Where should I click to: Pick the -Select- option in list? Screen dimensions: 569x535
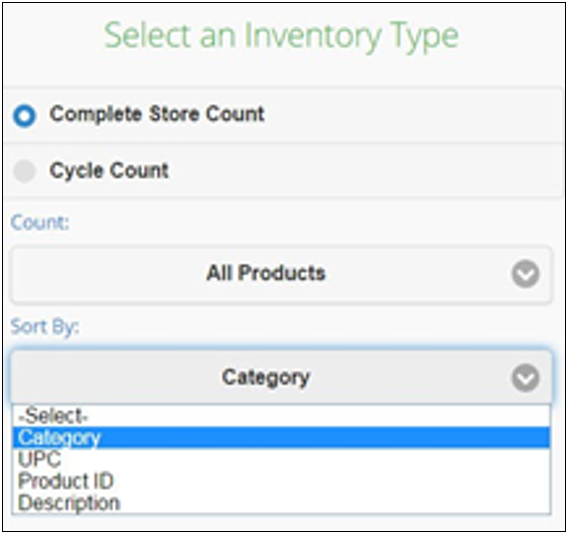[281, 416]
